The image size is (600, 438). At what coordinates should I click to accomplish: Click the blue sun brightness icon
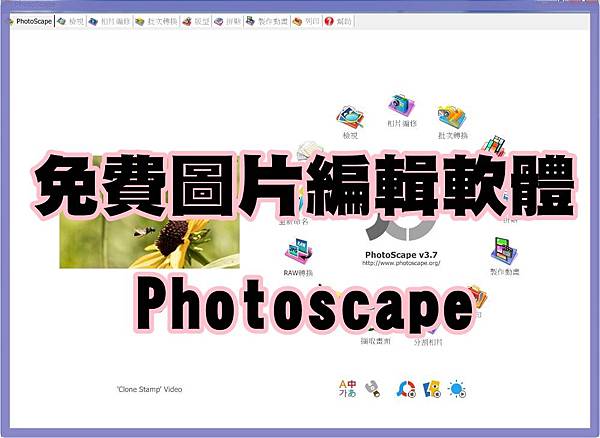coord(457,389)
